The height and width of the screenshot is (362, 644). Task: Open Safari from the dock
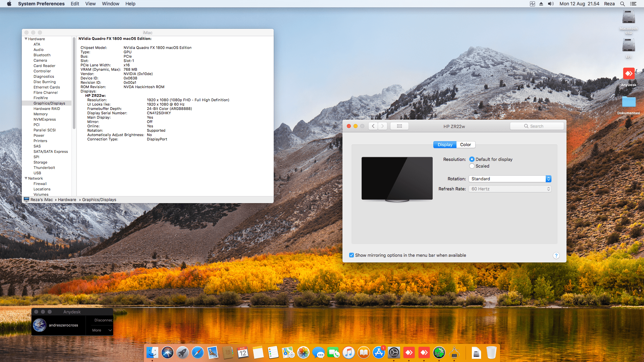(x=198, y=353)
